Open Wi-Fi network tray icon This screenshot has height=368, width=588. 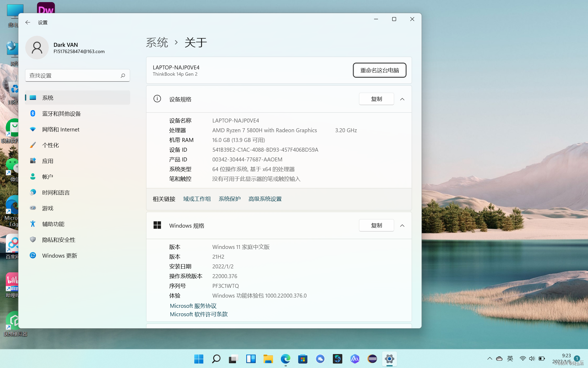[x=523, y=359]
